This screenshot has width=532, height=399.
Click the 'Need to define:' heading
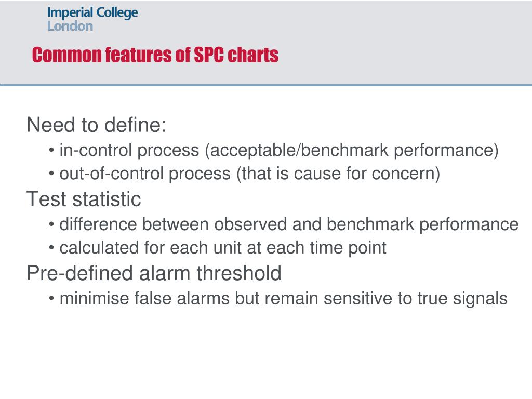tap(97, 125)
